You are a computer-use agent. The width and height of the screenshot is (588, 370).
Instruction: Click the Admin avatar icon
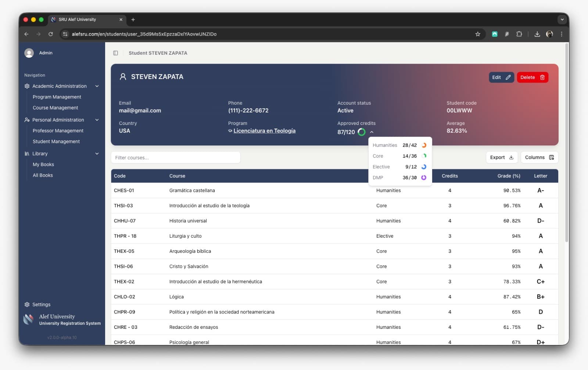tap(29, 53)
